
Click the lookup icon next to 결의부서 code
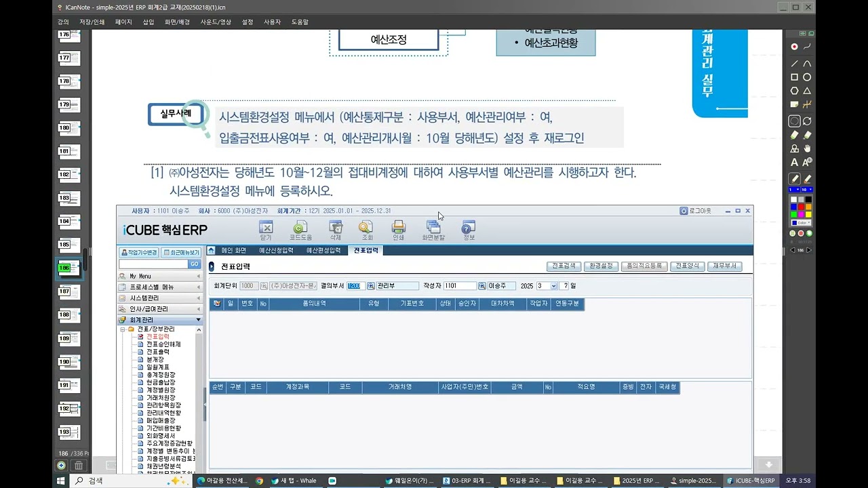tap(372, 286)
